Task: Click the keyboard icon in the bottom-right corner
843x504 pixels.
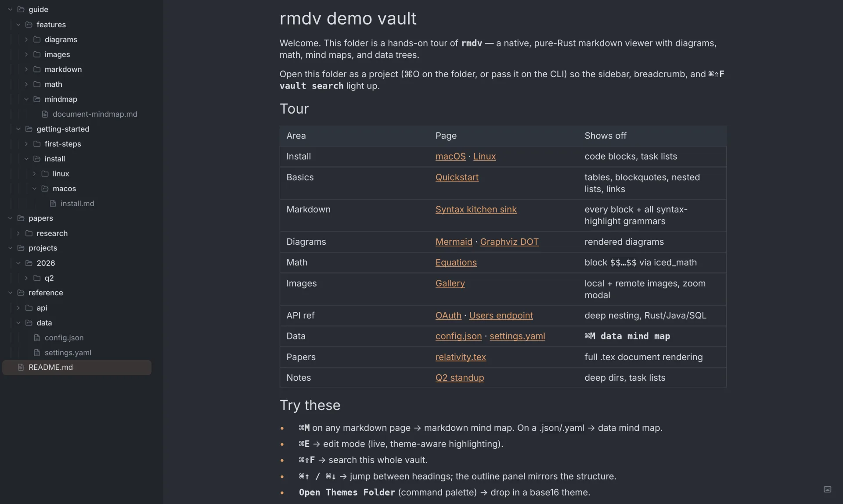Action: coord(827,490)
